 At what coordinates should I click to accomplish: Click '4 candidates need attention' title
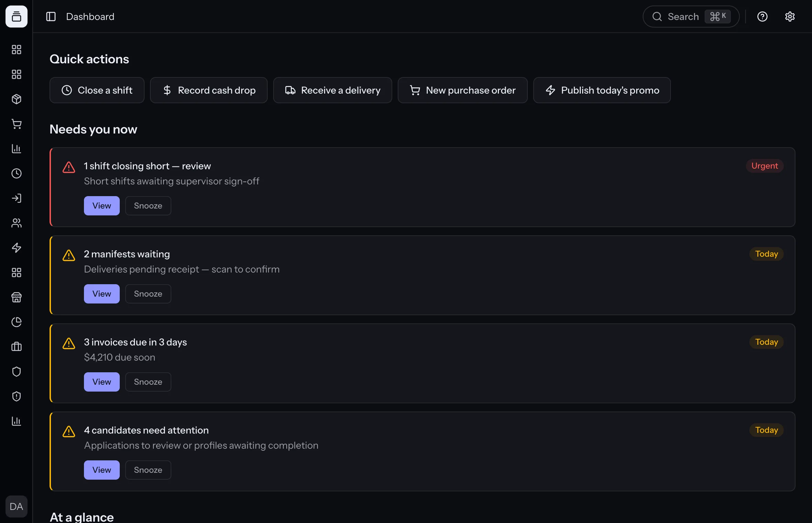coord(146,430)
